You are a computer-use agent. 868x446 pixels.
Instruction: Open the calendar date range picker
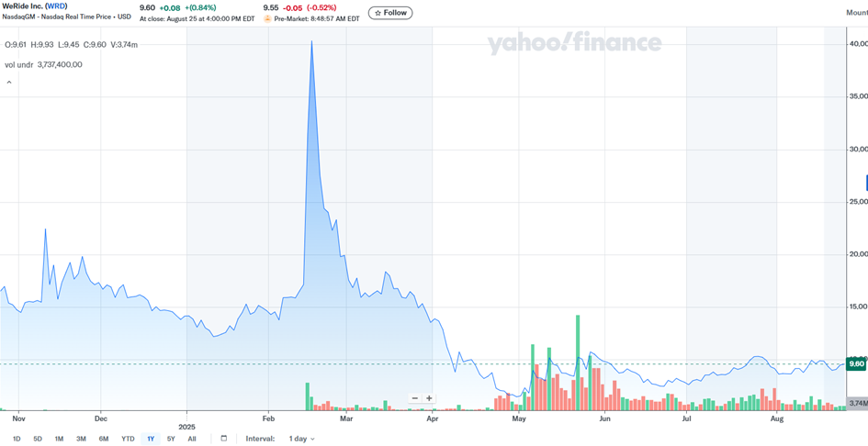(223, 439)
